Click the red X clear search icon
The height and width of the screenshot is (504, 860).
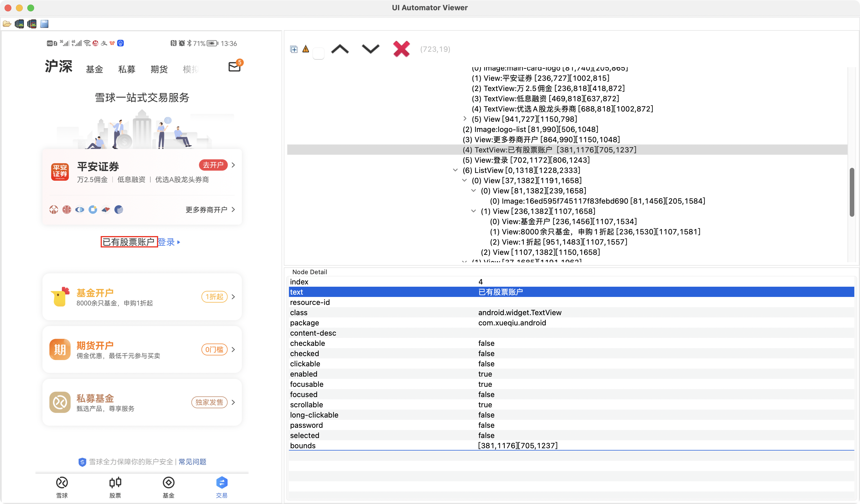(401, 49)
